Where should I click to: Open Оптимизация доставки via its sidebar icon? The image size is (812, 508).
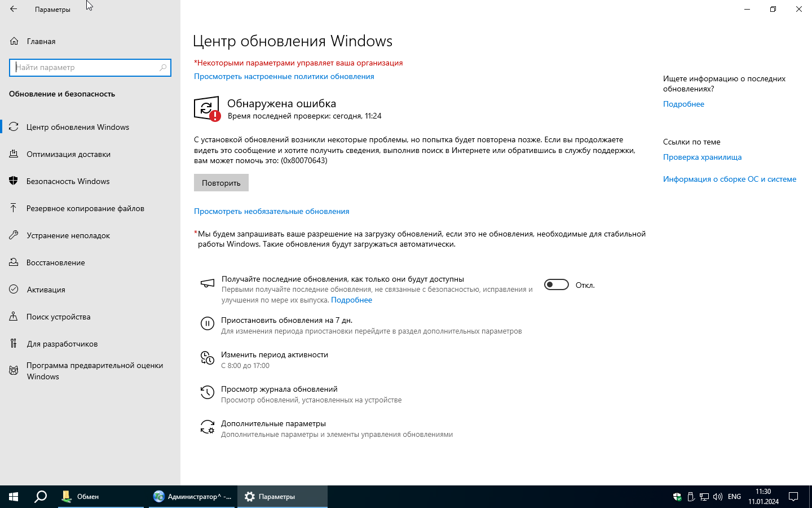14,154
